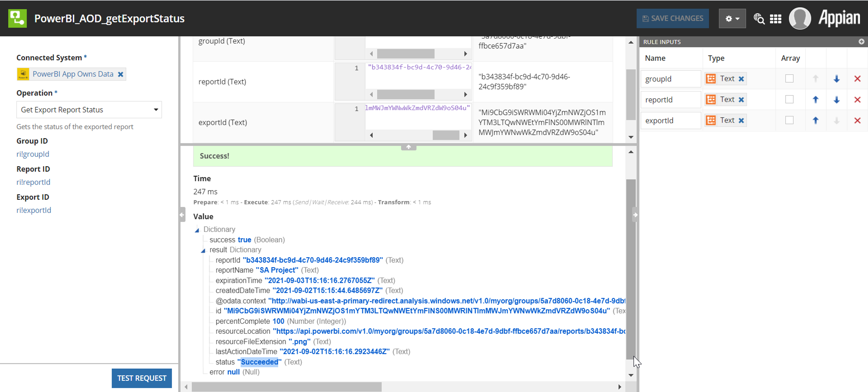This screenshot has width=868, height=392.
Task: Save changes to the integration
Action: tap(672, 19)
